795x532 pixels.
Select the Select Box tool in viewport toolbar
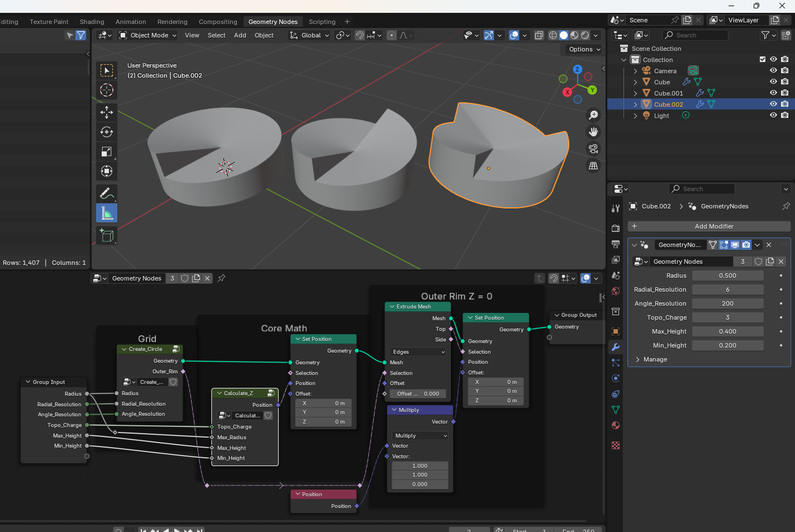(x=106, y=70)
